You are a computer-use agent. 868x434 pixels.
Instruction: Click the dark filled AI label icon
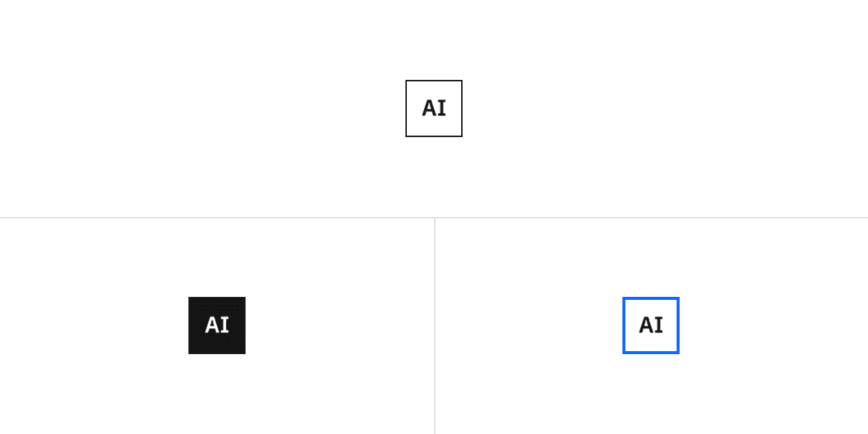tap(217, 325)
